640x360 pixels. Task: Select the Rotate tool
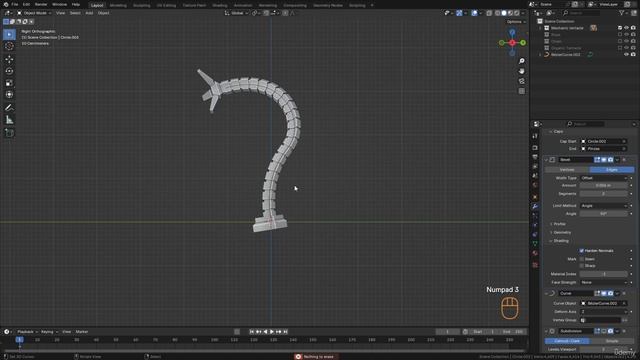coord(9,71)
